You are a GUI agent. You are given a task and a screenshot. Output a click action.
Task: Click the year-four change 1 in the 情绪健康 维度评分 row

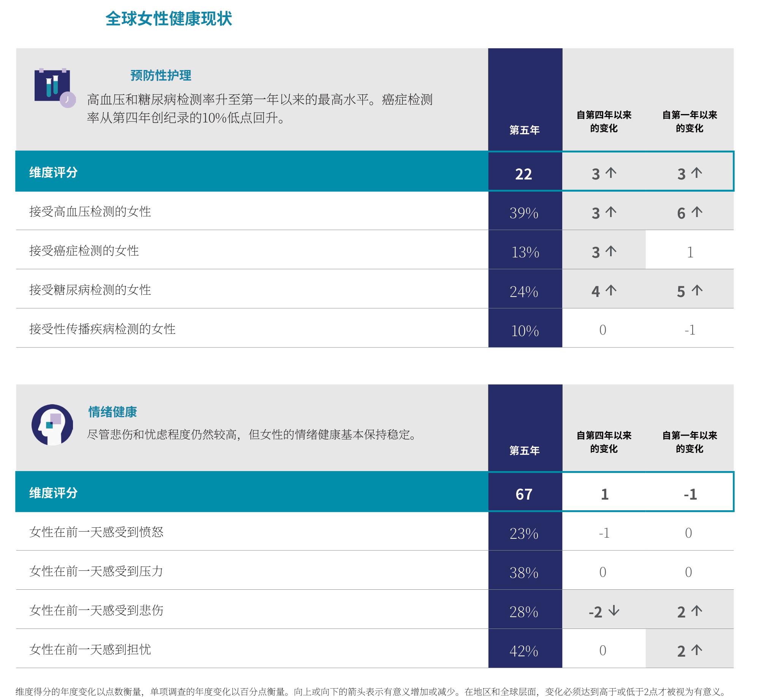pyautogui.click(x=605, y=494)
